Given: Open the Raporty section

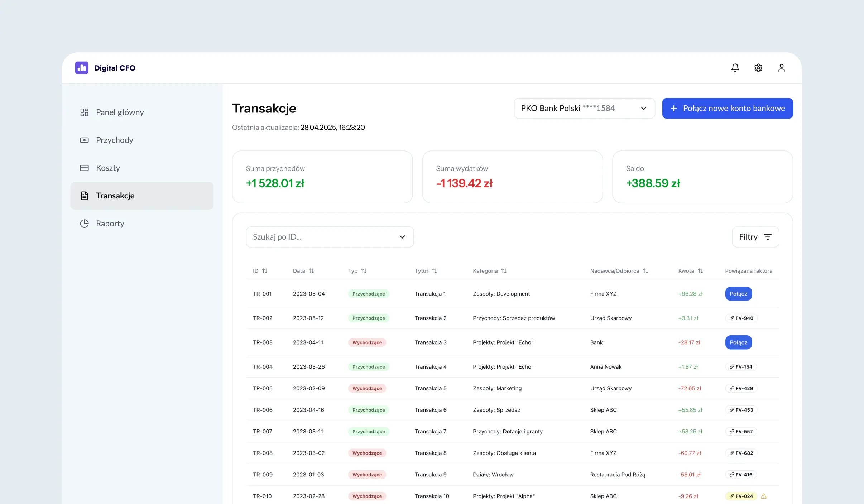Looking at the screenshot, I should tap(142, 224).
